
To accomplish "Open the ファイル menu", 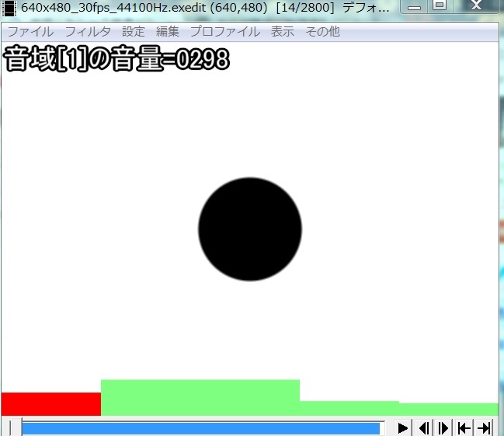I will pyautogui.click(x=30, y=32).
